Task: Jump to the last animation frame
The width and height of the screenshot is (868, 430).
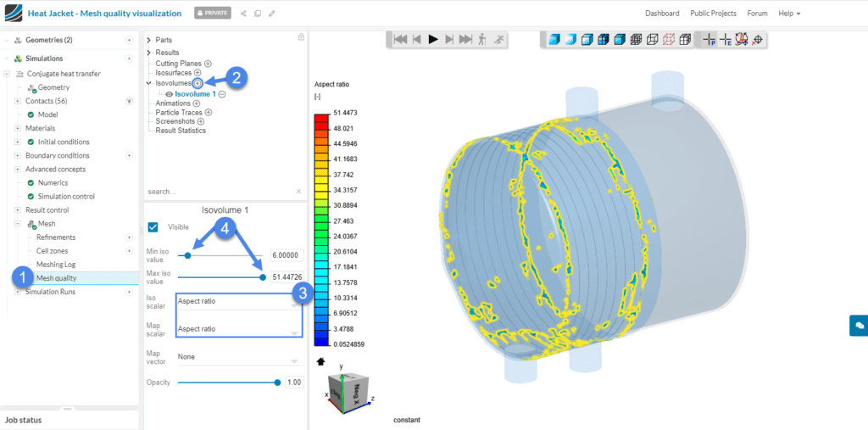Action: coord(466,39)
